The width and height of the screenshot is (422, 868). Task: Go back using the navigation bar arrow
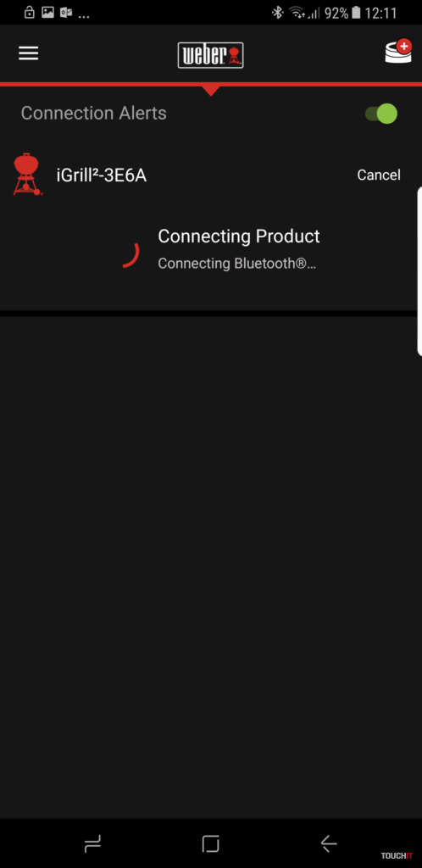click(329, 843)
